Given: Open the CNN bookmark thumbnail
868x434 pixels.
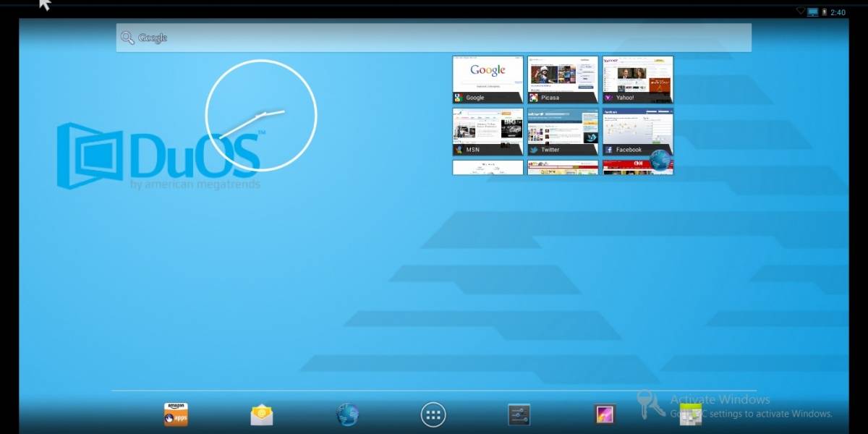Looking at the screenshot, I should 638,167.
